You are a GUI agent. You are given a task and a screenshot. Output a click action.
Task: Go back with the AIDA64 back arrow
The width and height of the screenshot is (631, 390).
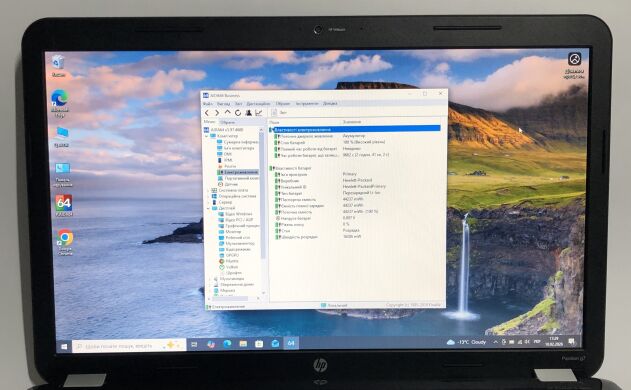point(207,113)
